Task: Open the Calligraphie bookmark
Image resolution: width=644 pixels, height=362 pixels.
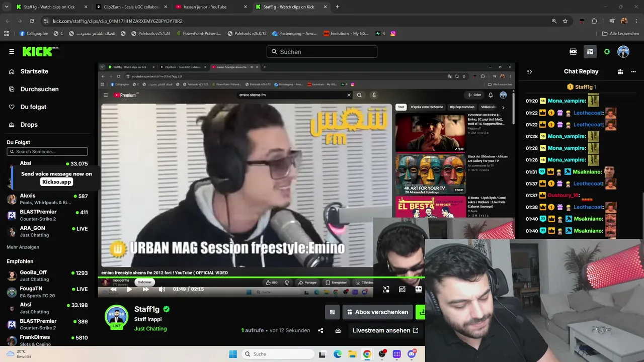Action: click(x=34, y=34)
